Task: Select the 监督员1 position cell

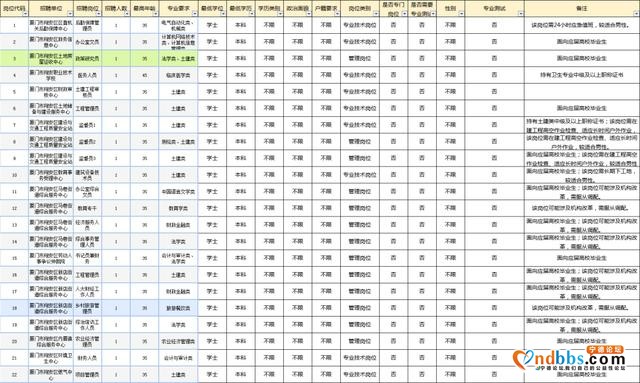Action: tap(87, 125)
